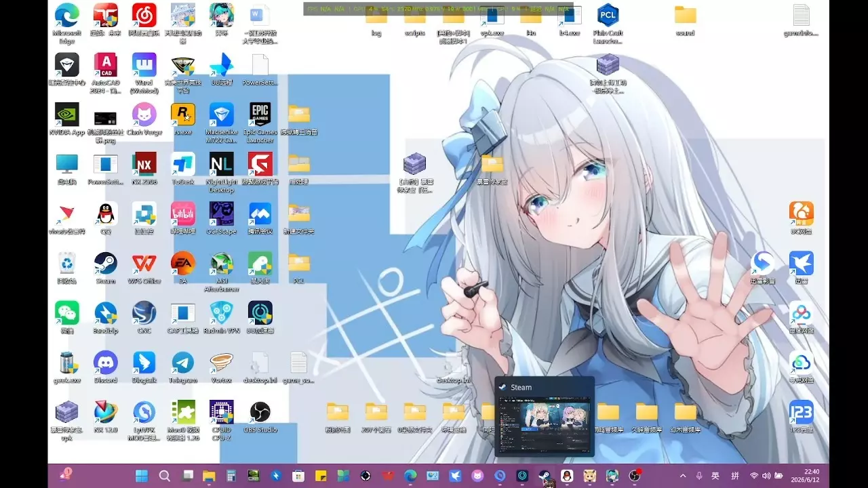
Task: Open Microsoft Store taskbar icon
Action: click(298, 476)
